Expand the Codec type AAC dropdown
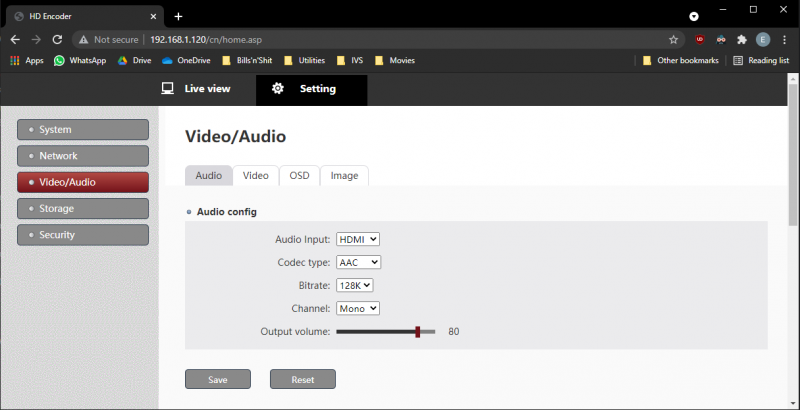 (359, 262)
